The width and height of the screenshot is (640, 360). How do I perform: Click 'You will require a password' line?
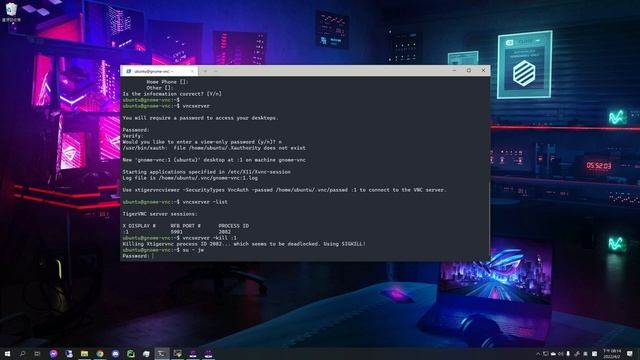200,118
